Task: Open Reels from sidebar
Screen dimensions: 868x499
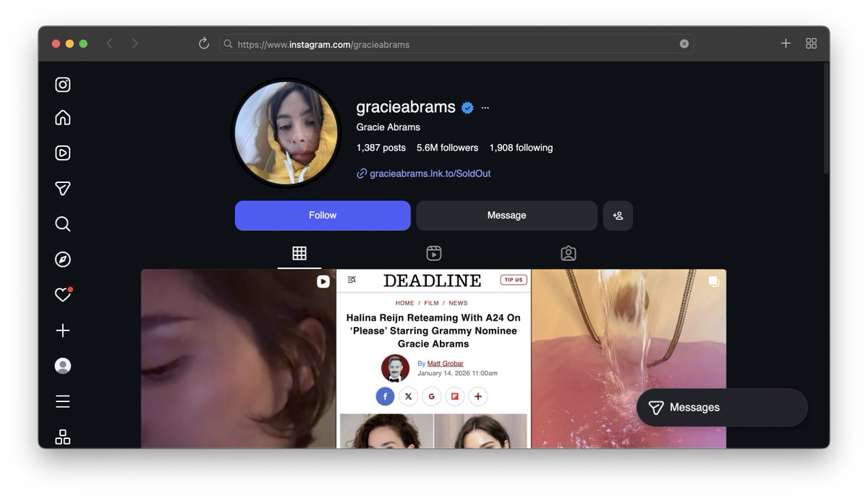Action: 63,153
